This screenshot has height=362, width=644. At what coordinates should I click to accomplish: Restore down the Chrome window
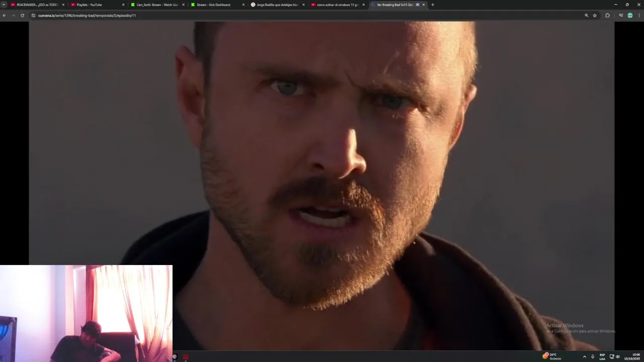[x=627, y=5]
